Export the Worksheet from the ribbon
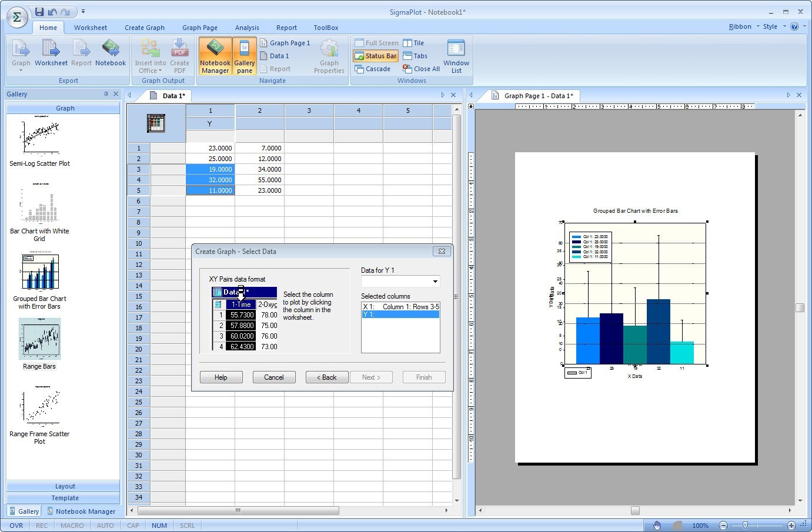This screenshot has height=532, width=812. click(x=51, y=53)
